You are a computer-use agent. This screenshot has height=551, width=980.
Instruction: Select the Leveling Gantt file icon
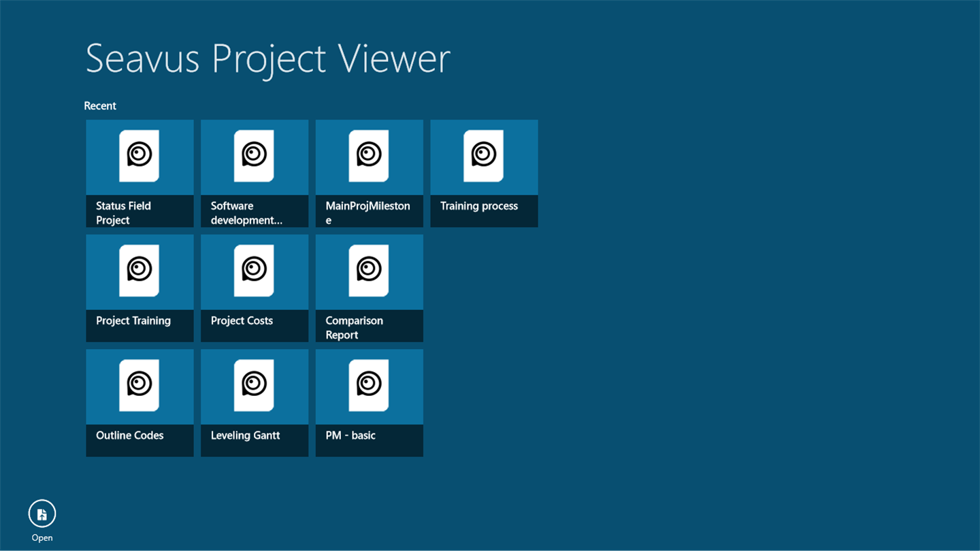pyautogui.click(x=254, y=386)
